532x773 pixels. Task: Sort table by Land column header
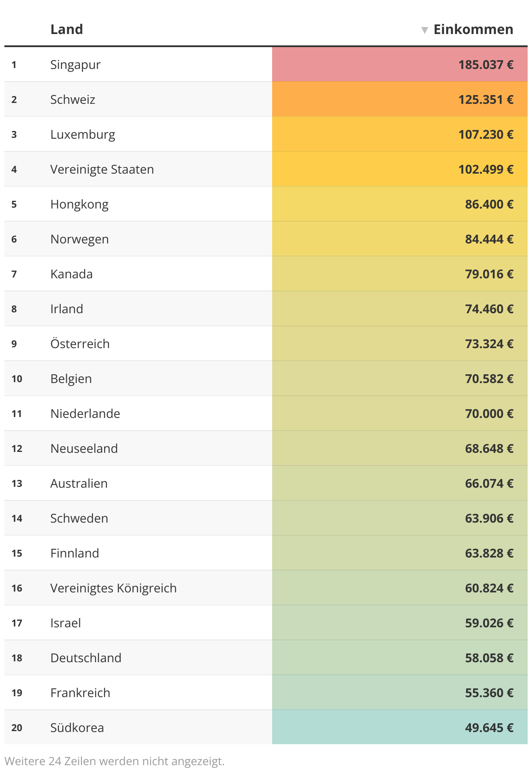point(67,29)
